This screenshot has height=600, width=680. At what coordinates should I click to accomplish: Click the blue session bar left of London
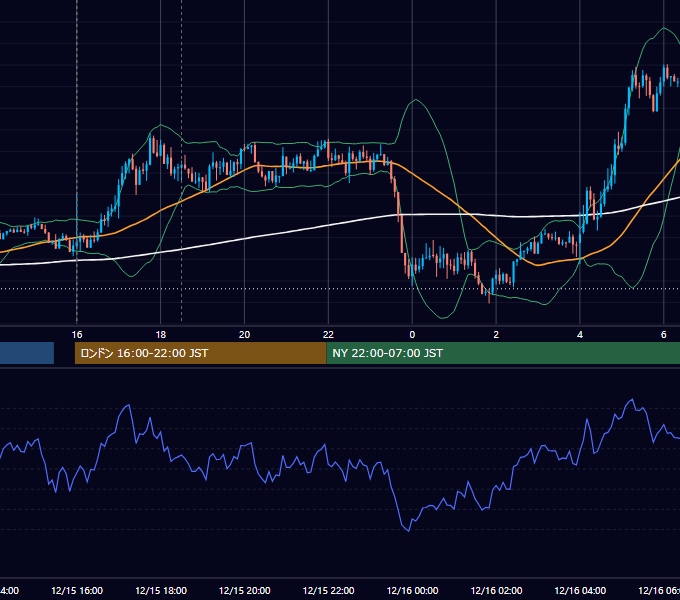[x=27, y=353]
